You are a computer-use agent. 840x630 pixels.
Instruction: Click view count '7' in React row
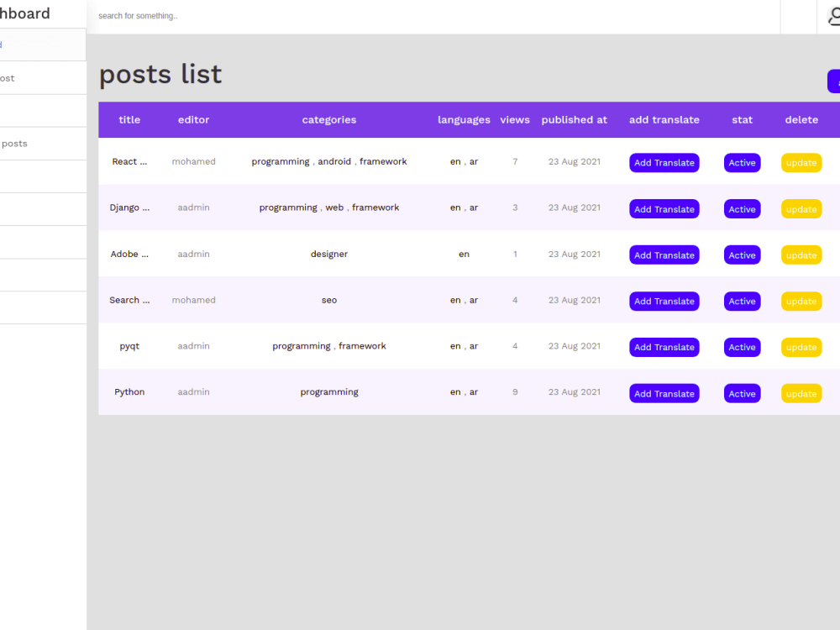tap(515, 161)
